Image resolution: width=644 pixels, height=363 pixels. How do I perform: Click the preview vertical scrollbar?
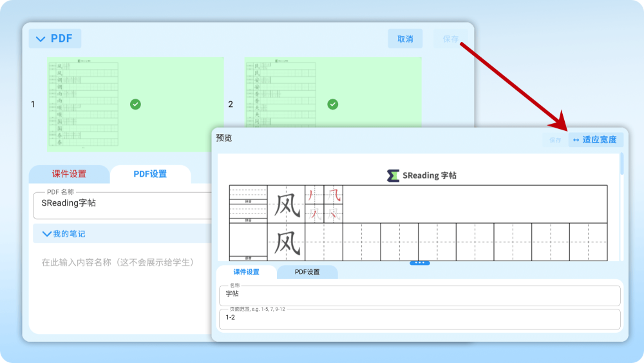[x=622, y=164]
